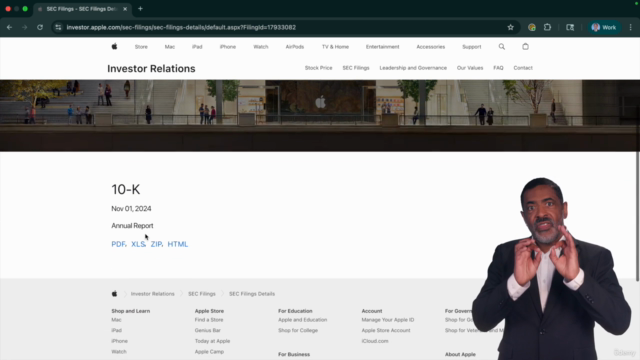Go back using the browser back arrow
The height and width of the screenshot is (360, 640).
pyautogui.click(x=9, y=27)
